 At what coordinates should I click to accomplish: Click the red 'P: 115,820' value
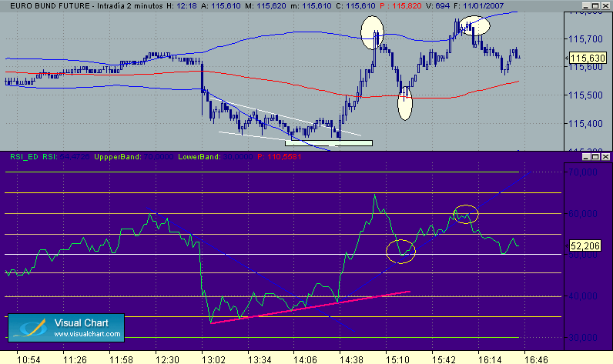[400, 6]
